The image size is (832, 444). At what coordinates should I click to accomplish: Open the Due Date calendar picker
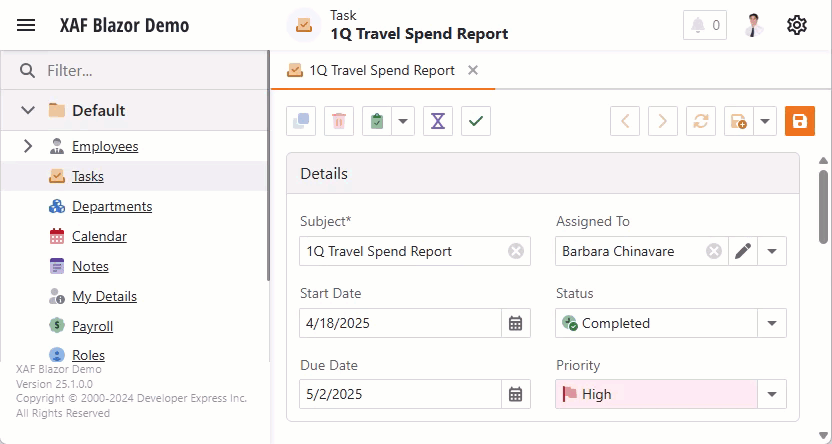click(x=516, y=394)
